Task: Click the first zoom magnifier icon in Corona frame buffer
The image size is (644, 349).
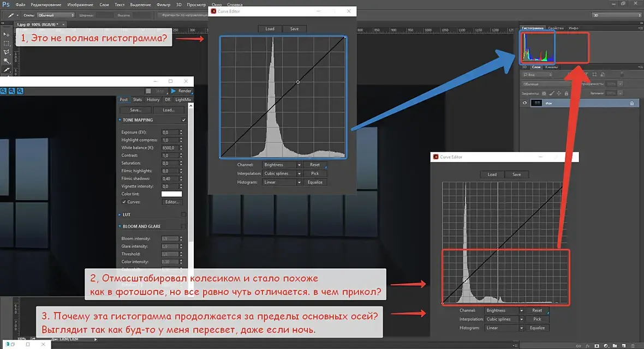Action: 3,91
